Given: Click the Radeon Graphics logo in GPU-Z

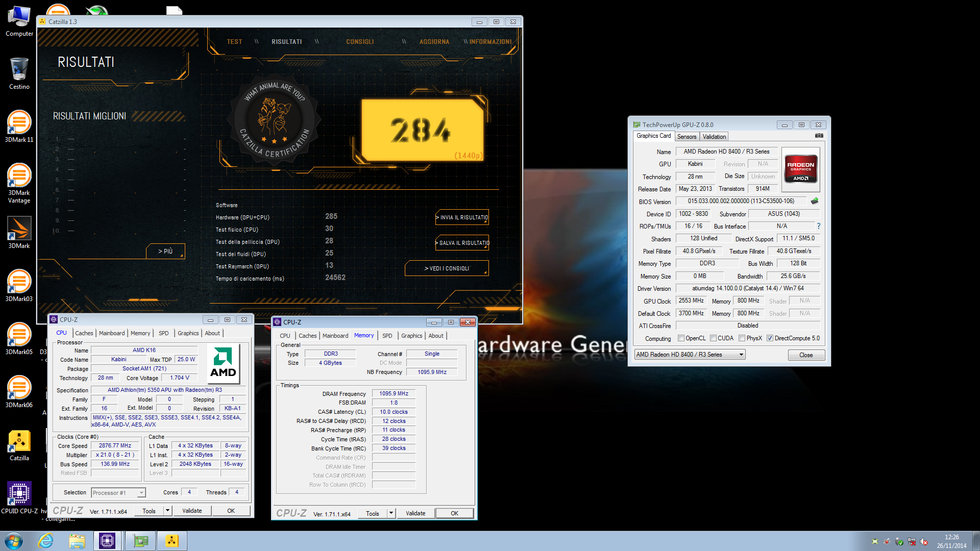Looking at the screenshot, I should point(800,169).
